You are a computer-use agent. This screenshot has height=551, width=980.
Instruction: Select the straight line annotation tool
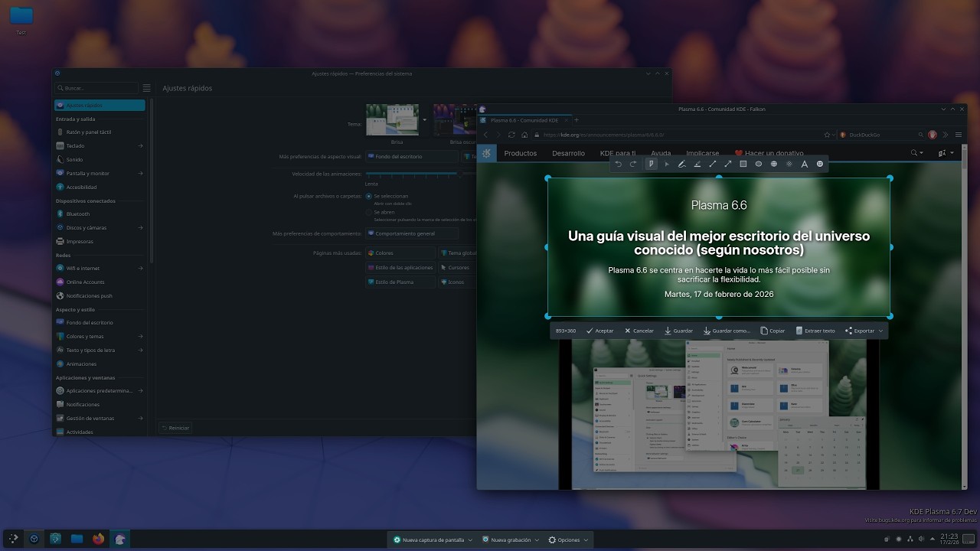(x=712, y=164)
